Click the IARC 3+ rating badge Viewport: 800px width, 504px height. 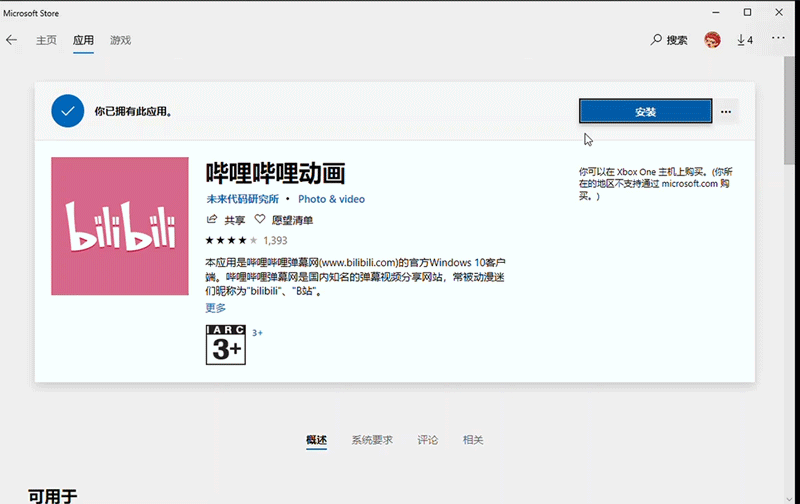coord(226,345)
